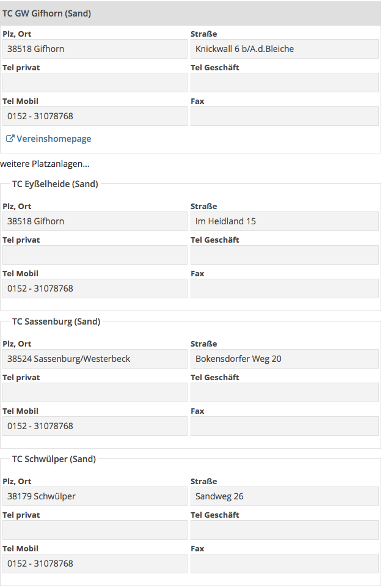Viewport: 383px width, 588px height.
Task: Click the Sandweg 26 street field
Action: click(x=285, y=496)
